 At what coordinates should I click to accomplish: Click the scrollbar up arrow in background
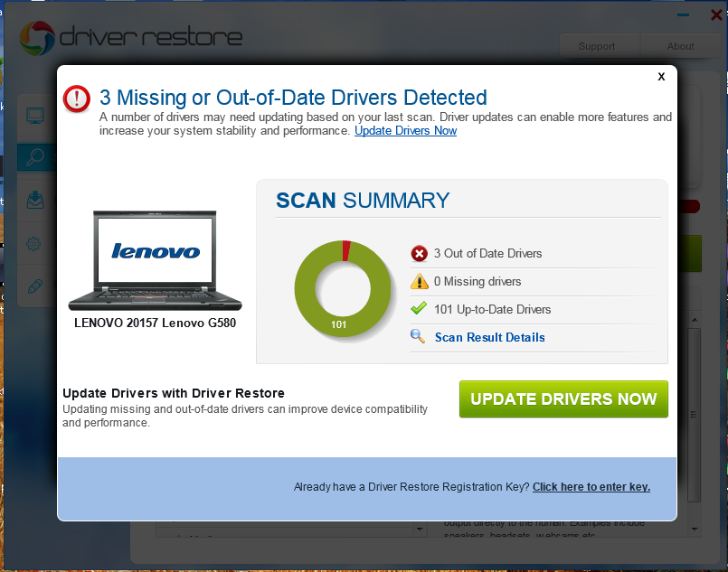[695, 320]
